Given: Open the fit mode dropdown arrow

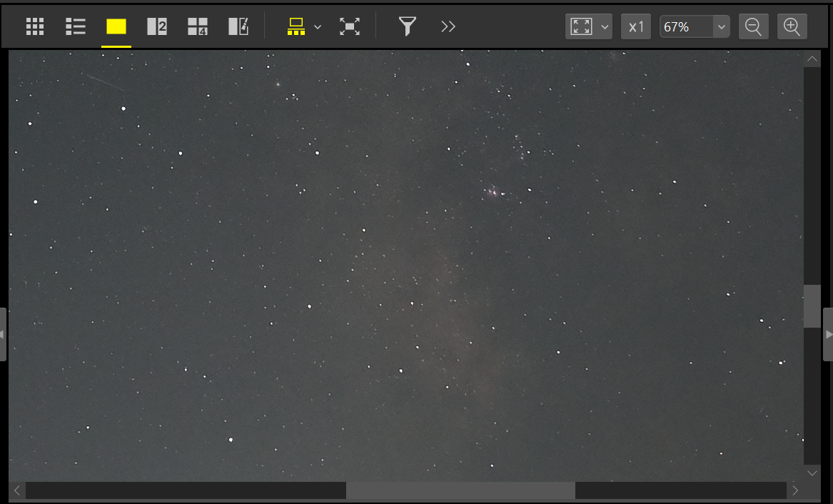Looking at the screenshot, I should click(605, 27).
